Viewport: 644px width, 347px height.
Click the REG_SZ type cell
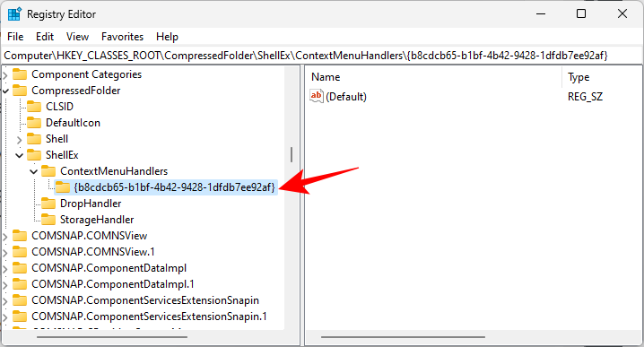point(586,97)
